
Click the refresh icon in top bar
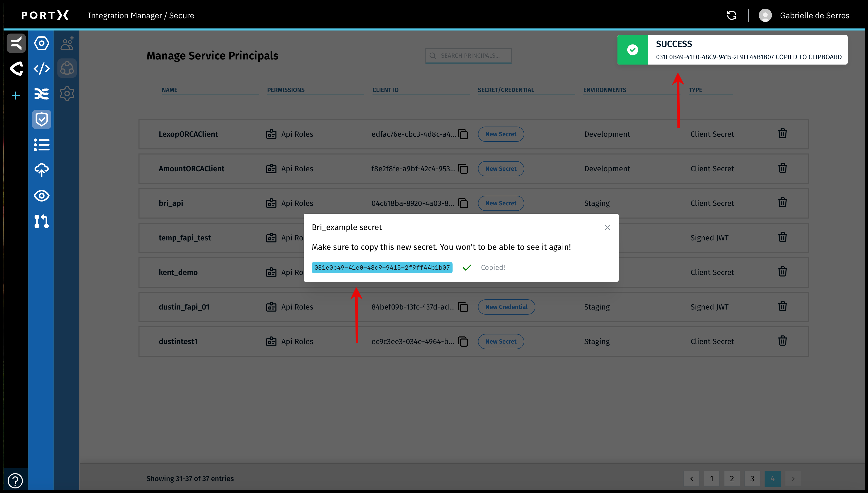[732, 15]
